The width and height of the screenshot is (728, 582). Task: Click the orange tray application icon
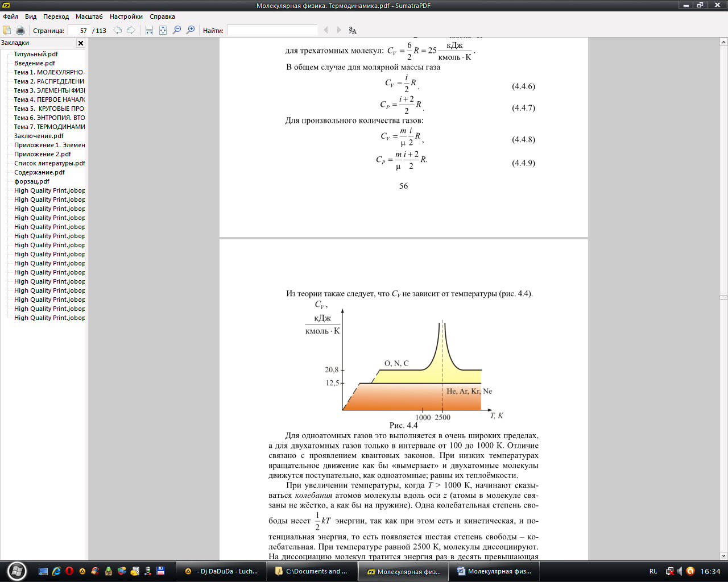pyautogui.click(x=690, y=571)
